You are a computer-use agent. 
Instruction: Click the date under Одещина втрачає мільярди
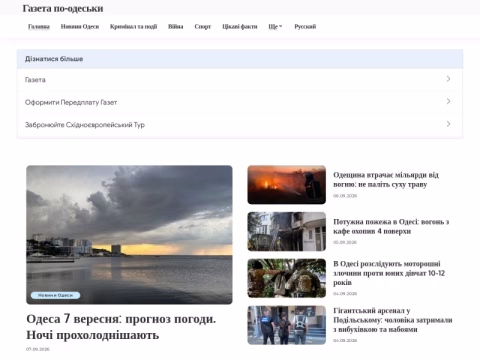345,196
